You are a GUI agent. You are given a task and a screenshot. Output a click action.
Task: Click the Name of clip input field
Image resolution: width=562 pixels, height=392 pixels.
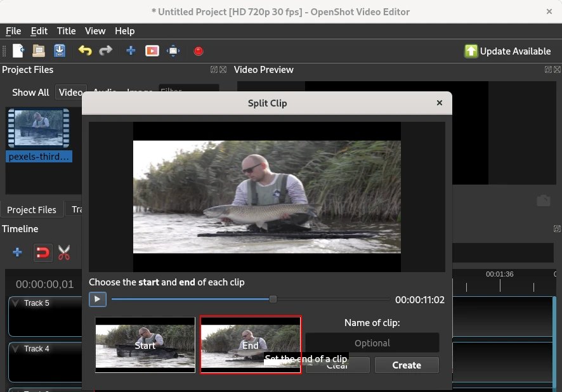click(372, 343)
